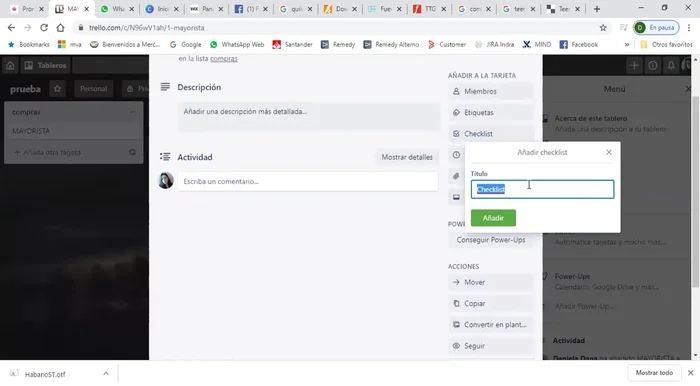
Task: Open WhatsApp Web bookmark
Action: tap(237, 45)
